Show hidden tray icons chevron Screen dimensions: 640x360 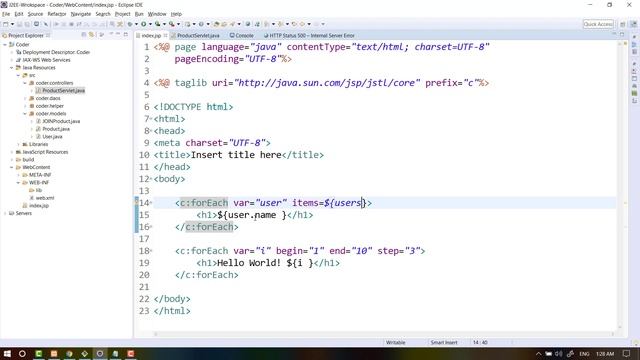(x=538, y=353)
